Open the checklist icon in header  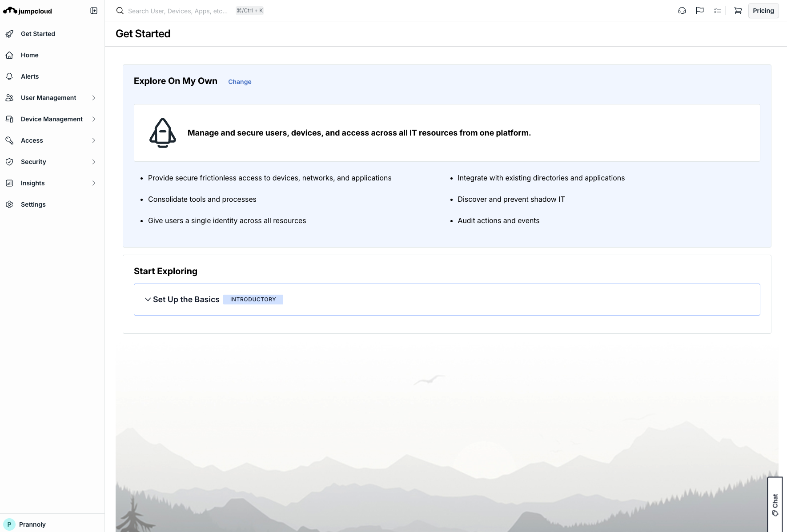(x=717, y=11)
